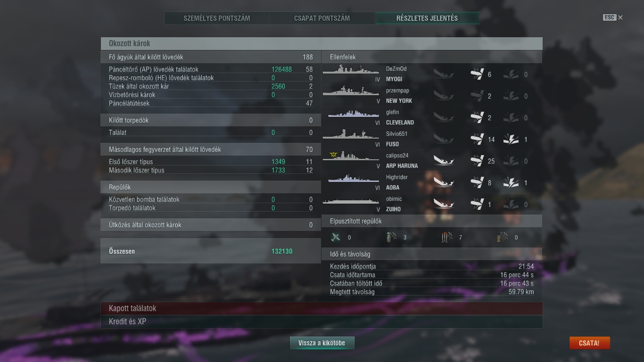The image size is (644, 362).
Task: Expand the Kredit és XP section
Action: click(x=322, y=321)
